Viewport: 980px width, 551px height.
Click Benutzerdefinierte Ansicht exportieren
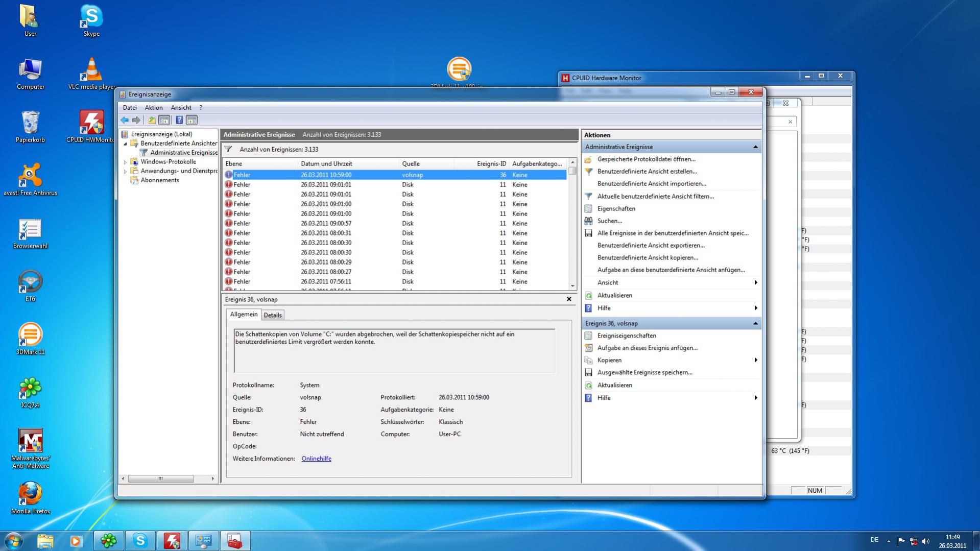(651, 245)
